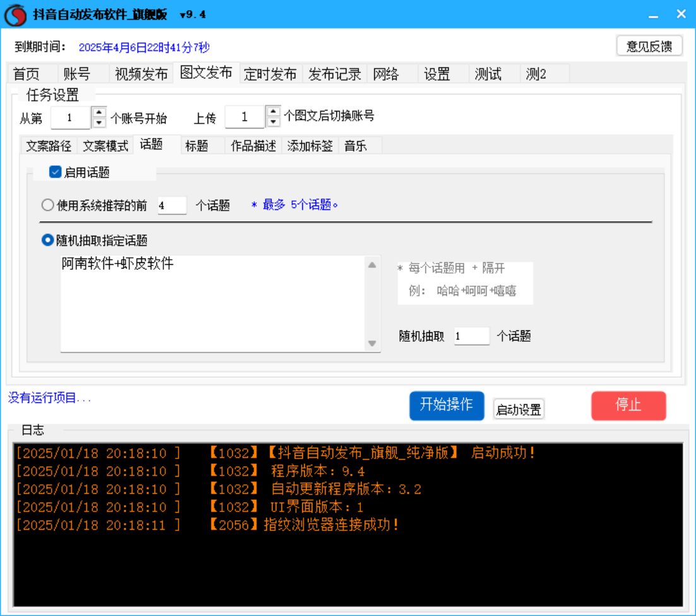Switch to the 视频发布 tab
The image size is (696, 616).
tap(141, 74)
